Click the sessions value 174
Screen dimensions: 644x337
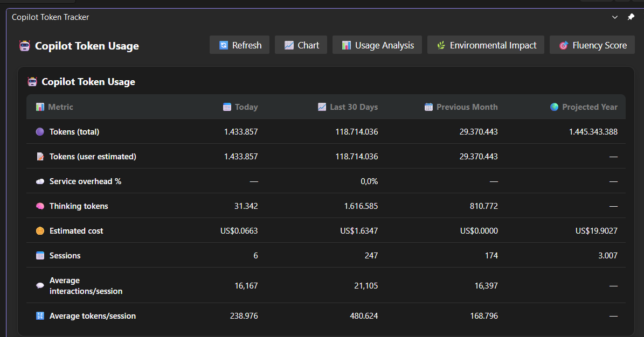(x=491, y=256)
